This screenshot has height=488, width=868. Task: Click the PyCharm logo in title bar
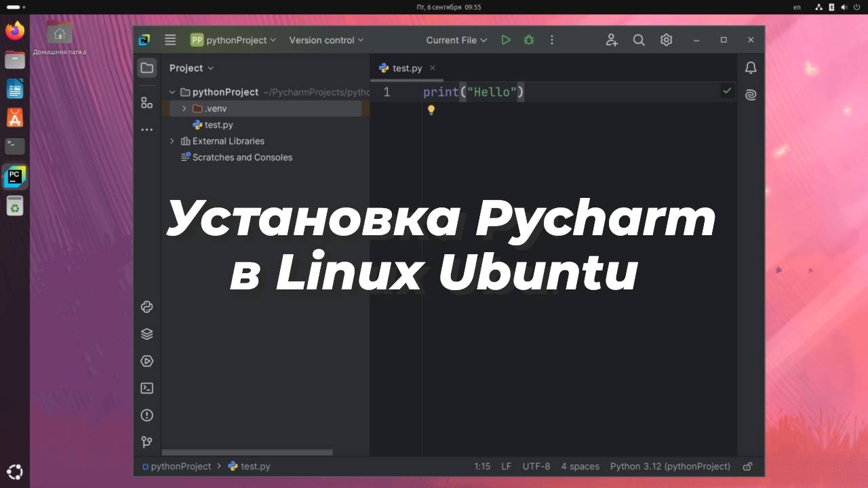(x=144, y=40)
